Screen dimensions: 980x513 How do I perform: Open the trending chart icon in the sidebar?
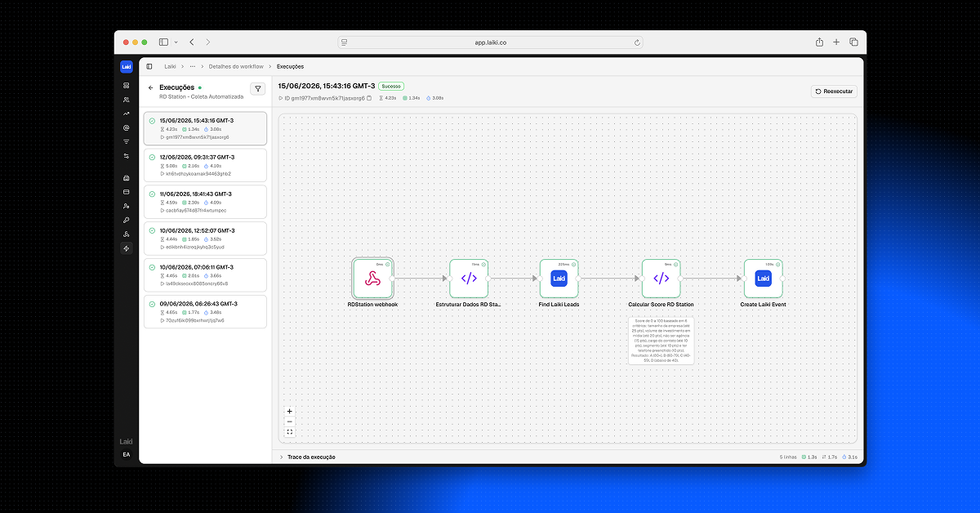click(127, 113)
